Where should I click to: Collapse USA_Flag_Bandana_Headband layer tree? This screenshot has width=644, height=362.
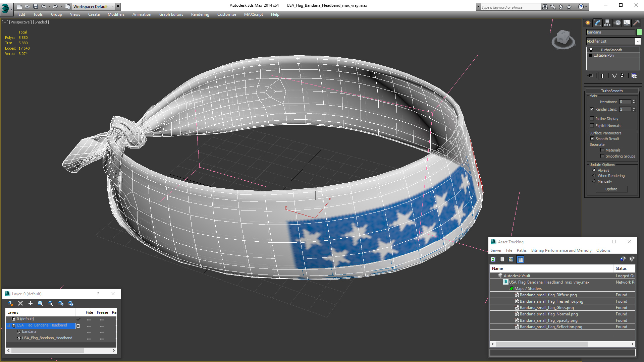point(8,325)
